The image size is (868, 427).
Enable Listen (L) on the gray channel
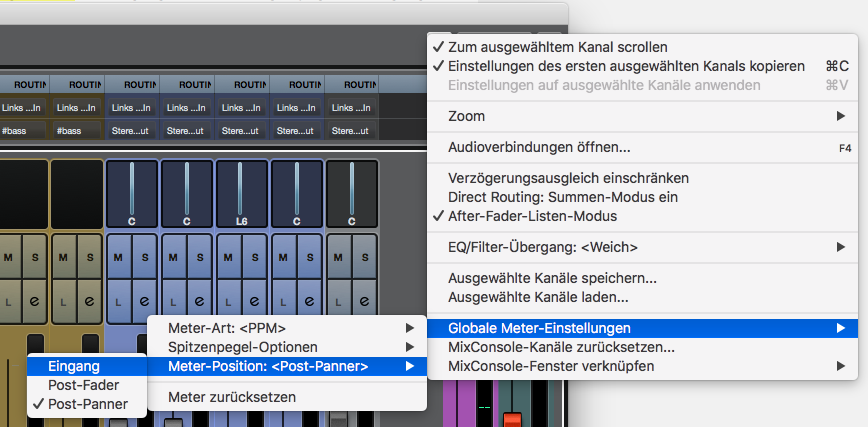click(x=339, y=301)
